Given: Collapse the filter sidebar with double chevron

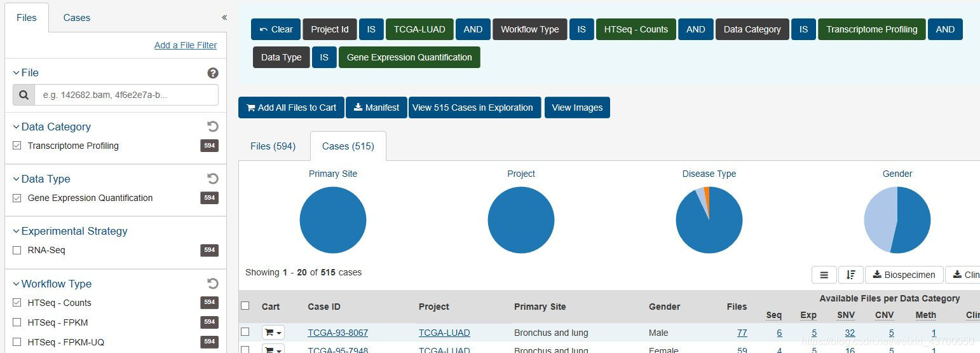Looking at the screenshot, I should pos(224,18).
